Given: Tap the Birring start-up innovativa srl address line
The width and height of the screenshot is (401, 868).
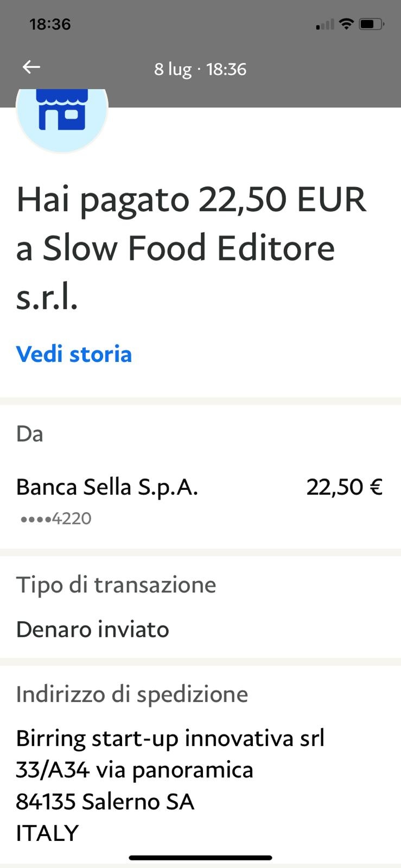Looking at the screenshot, I should coord(170,739).
